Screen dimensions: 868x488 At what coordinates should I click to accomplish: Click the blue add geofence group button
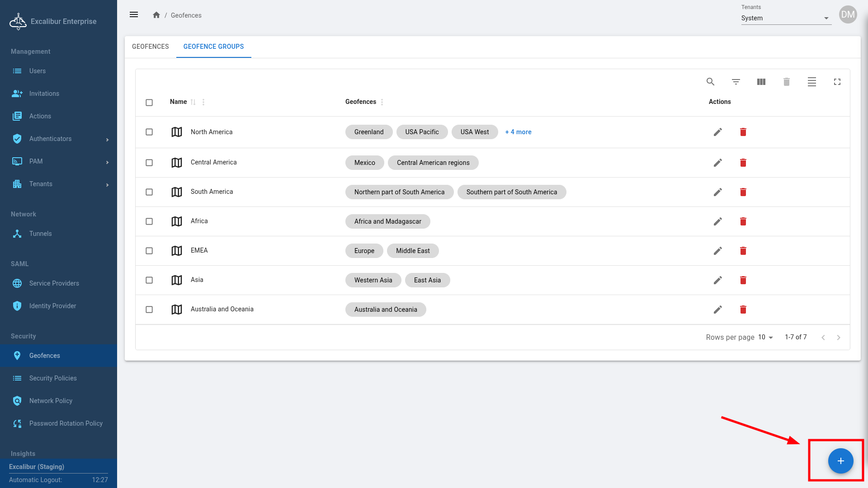tap(840, 461)
